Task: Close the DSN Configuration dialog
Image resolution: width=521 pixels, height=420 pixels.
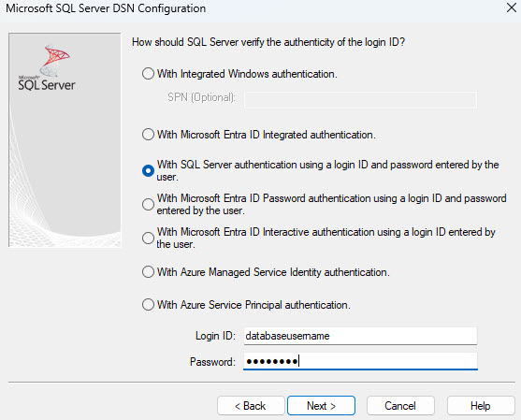Action: [512, 7]
